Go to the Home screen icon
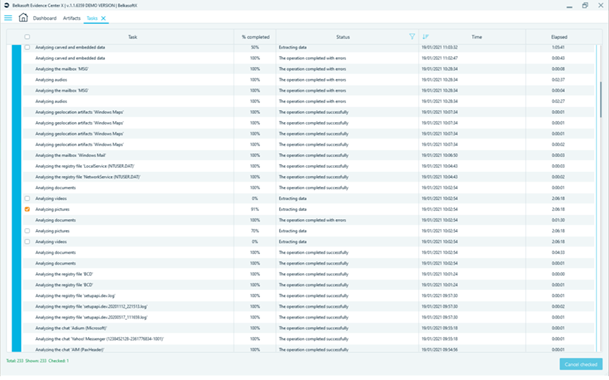The height and width of the screenshot is (380, 609). click(x=23, y=17)
